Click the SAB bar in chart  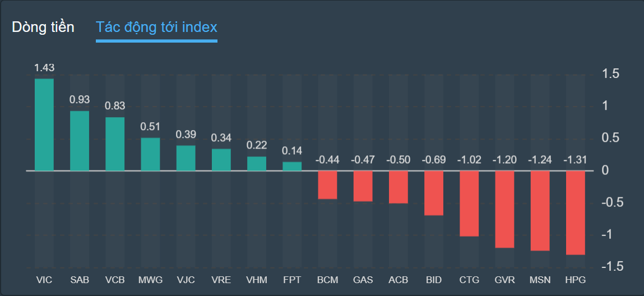(x=80, y=141)
